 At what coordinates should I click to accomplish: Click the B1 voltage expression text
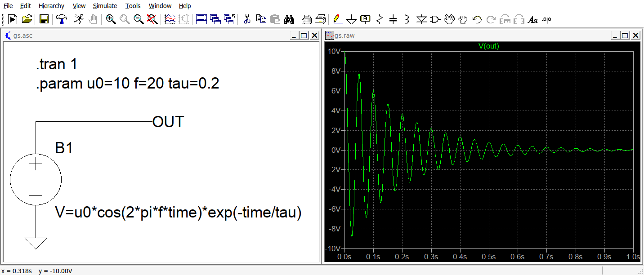click(x=178, y=213)
